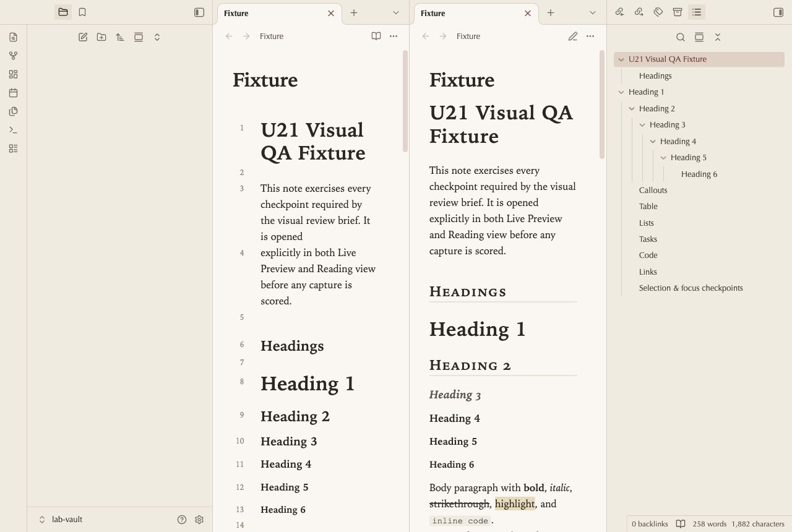Switch right pane to editing view

point(573,36)
